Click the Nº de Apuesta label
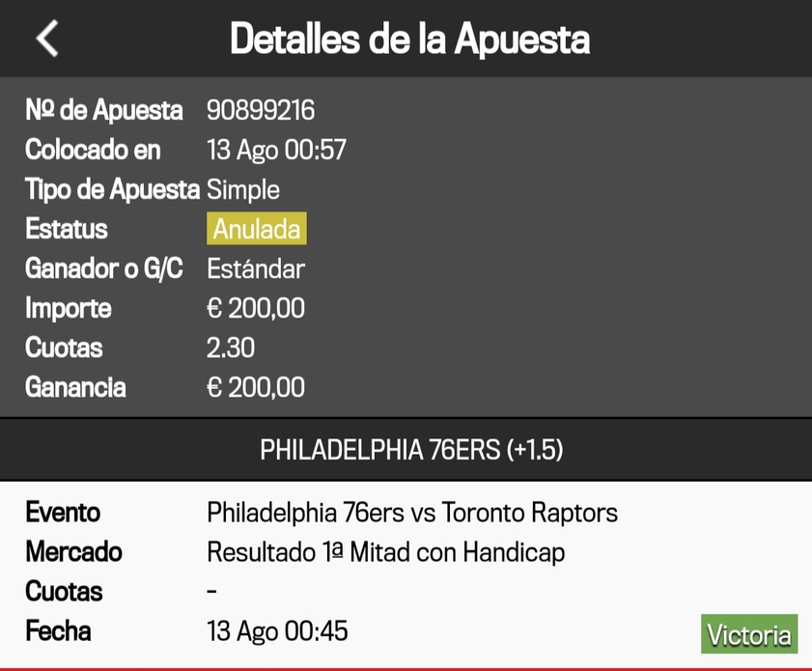The height and width of the screenshot is (671, 812). (x=103, y=110)
